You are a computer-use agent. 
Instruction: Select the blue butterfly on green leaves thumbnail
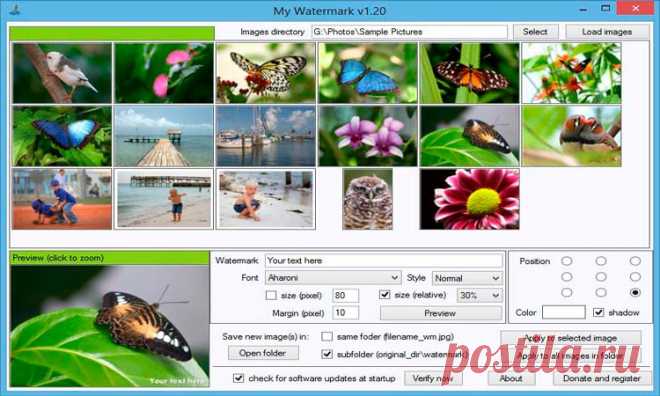62,136
